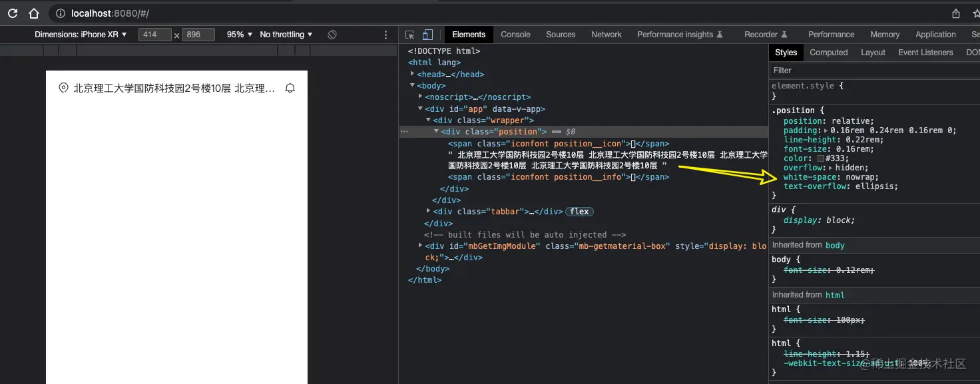
Task: Switch to the Elements tab
Action: pos(469,35)
